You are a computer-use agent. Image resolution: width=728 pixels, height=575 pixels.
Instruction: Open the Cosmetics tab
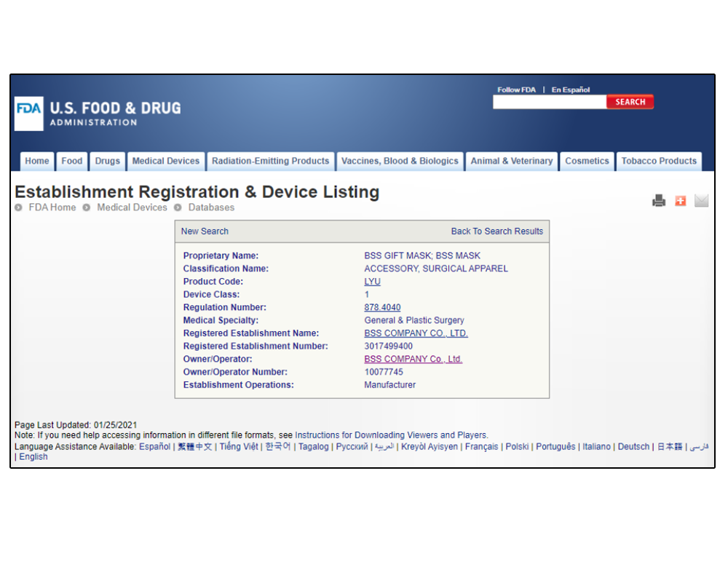[587, 161]
